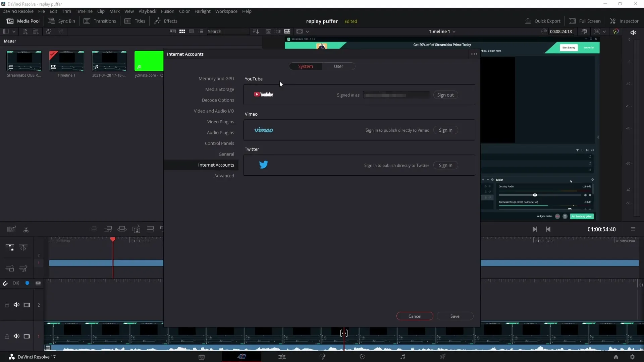Switch to the User tab in preferences
This screenshot has height=362, width=644.
[x=339, y=66]
